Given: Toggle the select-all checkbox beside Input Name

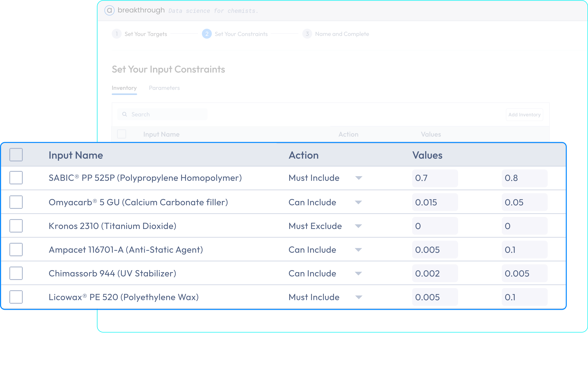Looking at the screenshot, I should pyautogui.click(x=16, y=155).
